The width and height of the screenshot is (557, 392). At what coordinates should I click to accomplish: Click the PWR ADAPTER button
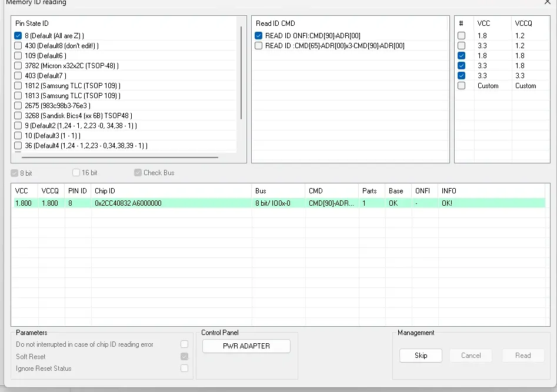[x=246, y=346]
